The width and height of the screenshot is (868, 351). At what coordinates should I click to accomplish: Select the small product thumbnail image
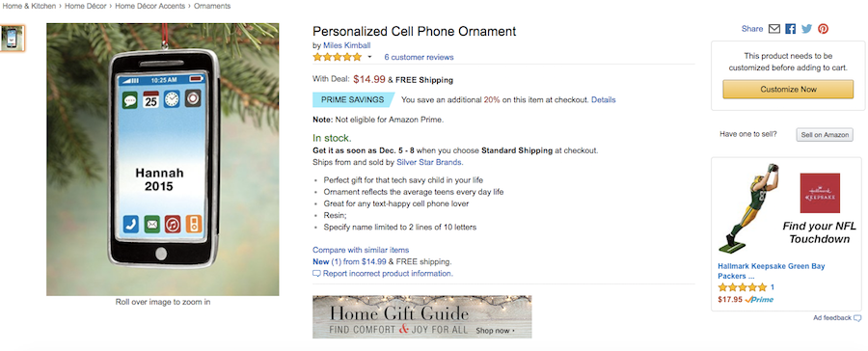coord(13,39)
